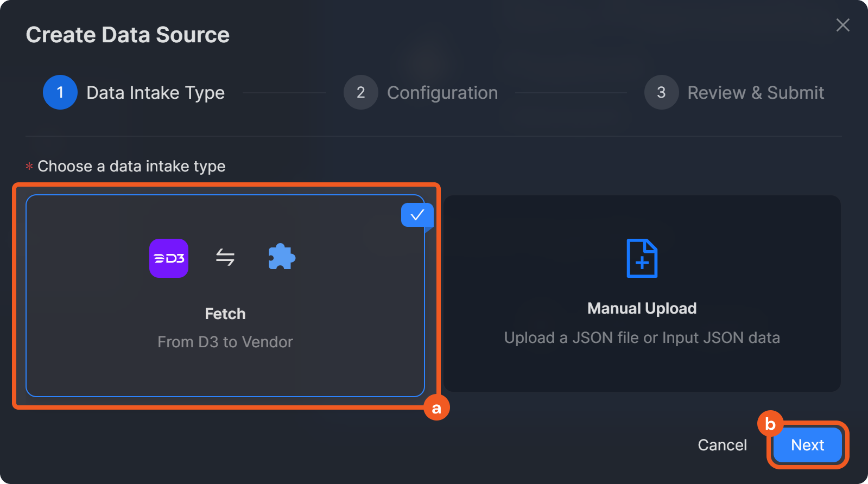
Task: Go to the Data Intake Type step
Action: (155, 93)
